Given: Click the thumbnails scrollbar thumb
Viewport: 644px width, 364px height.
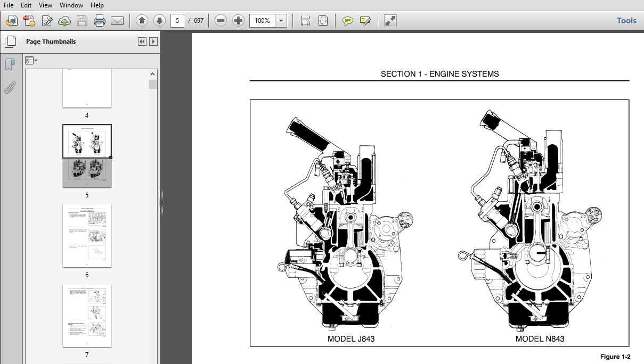Looking at the screenshot, I should point(153,84).
